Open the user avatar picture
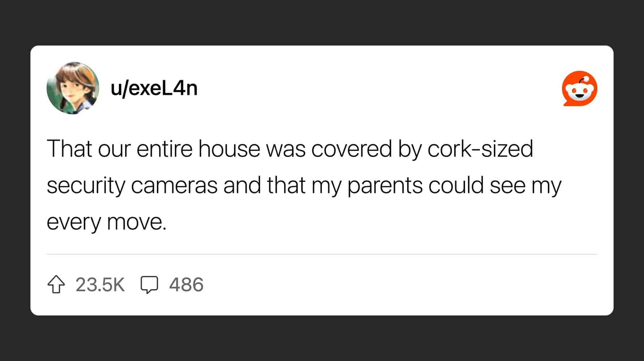Viewport: 644px width, 361px height. tap(73, 88)
